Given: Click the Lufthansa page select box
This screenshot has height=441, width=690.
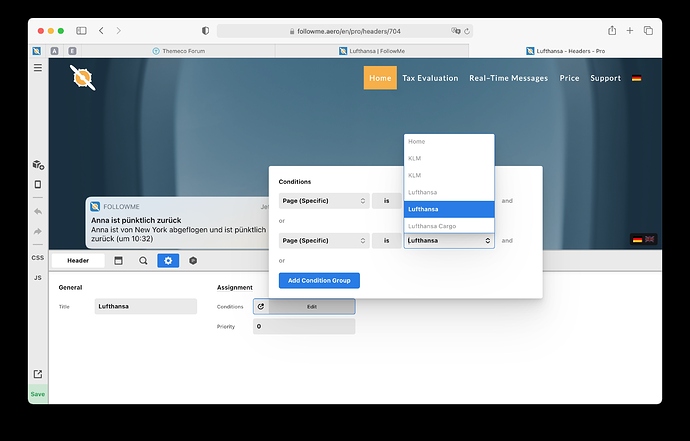Looking at the screenshot, I should pos(449,241).
